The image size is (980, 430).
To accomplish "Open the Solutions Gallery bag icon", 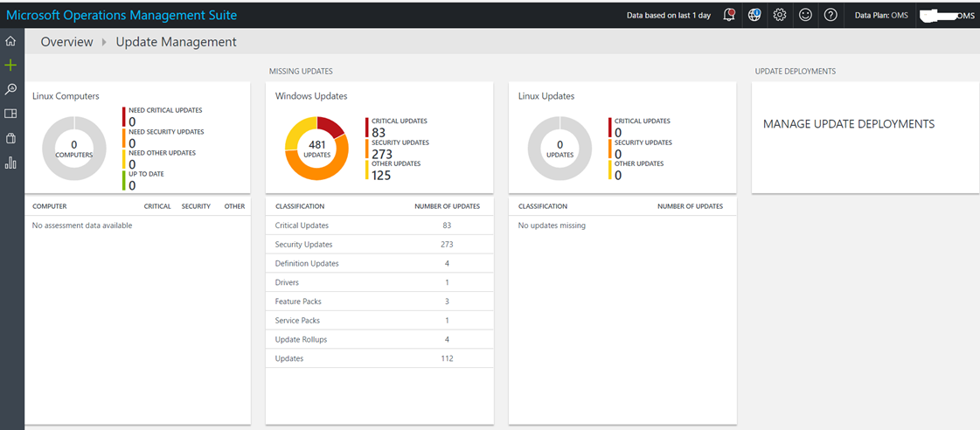I will click(x=10, y=138).
